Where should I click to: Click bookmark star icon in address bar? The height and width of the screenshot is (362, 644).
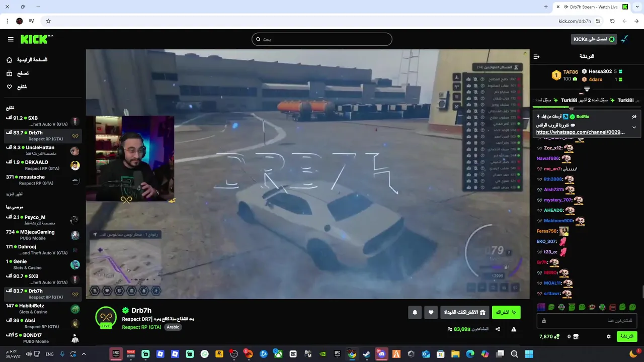[x=48, y=21]
